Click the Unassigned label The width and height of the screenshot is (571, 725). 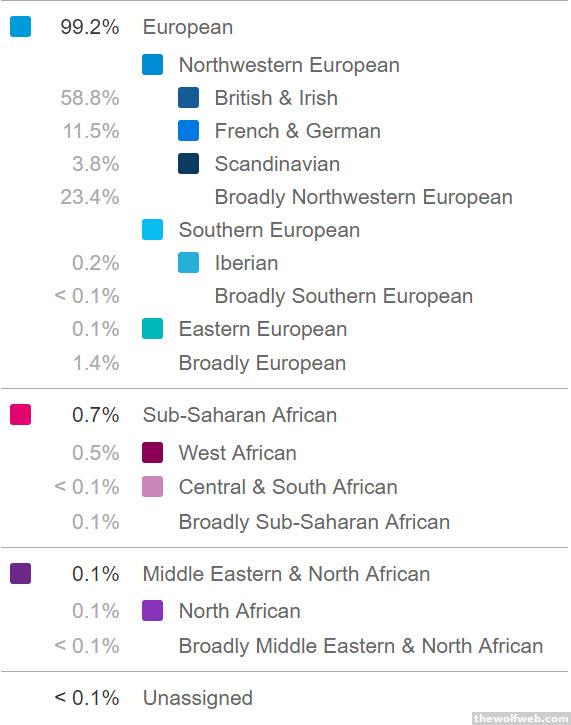pos(197,698)
